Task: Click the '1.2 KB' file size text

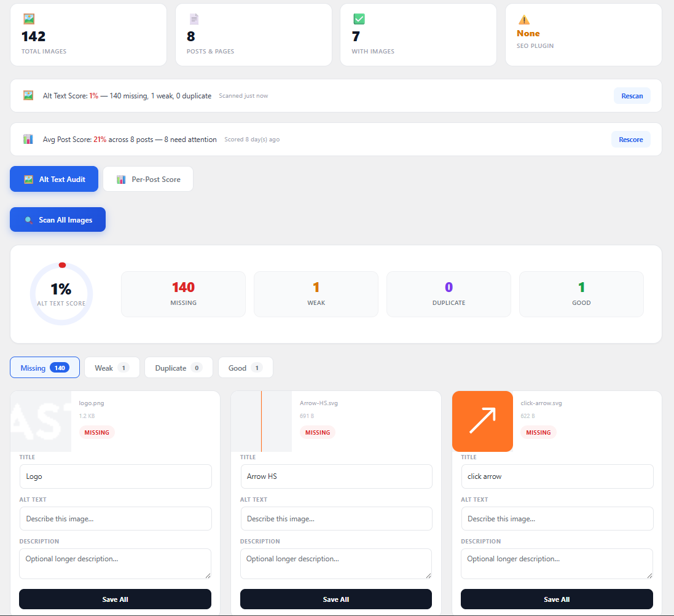Action: coord(87,416)
